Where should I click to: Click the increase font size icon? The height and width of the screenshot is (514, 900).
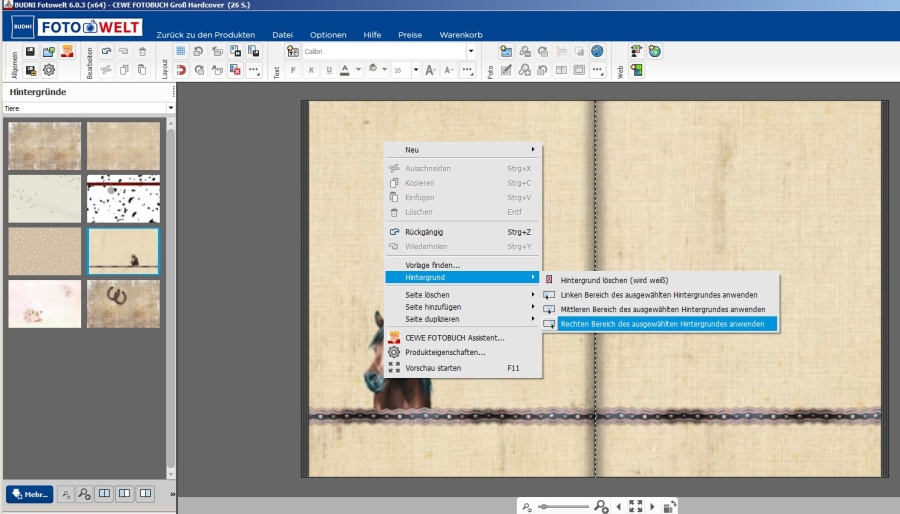pyautogui.click(x=430, y=70)
